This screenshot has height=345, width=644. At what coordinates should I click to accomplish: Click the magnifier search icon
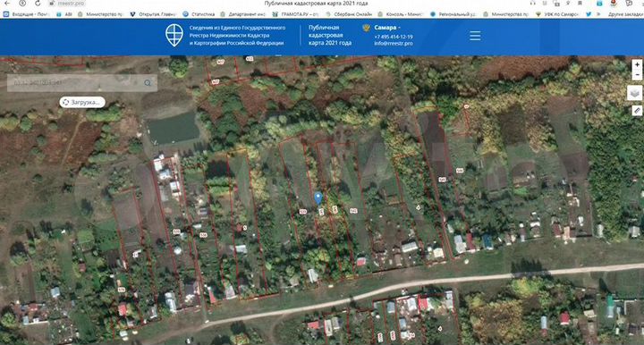148,83
